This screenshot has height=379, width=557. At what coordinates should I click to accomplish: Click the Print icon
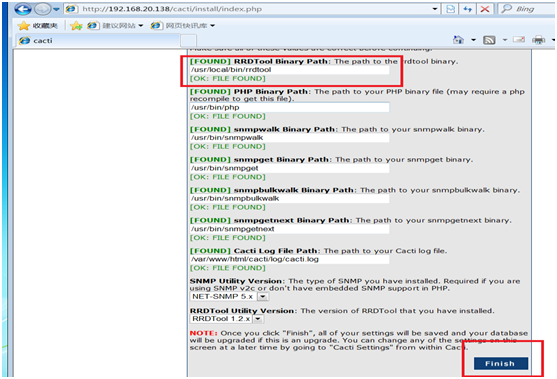pos(538,40)
